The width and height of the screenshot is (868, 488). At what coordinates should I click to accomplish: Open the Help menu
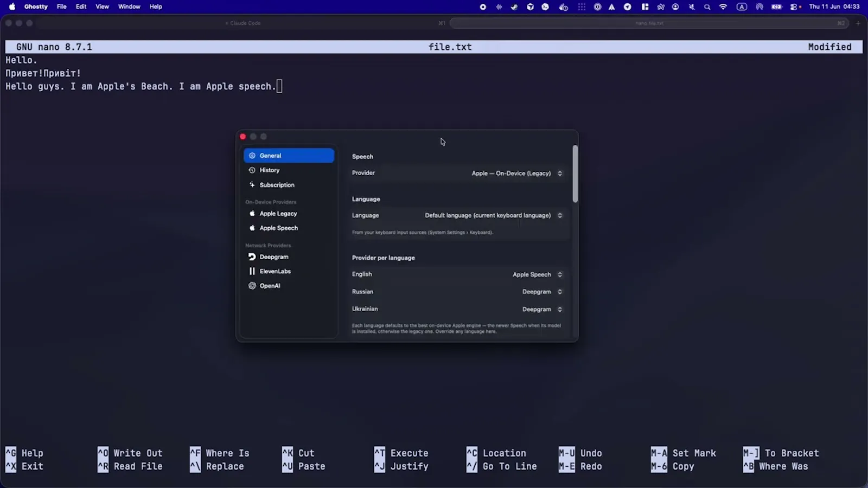point(156,7)
